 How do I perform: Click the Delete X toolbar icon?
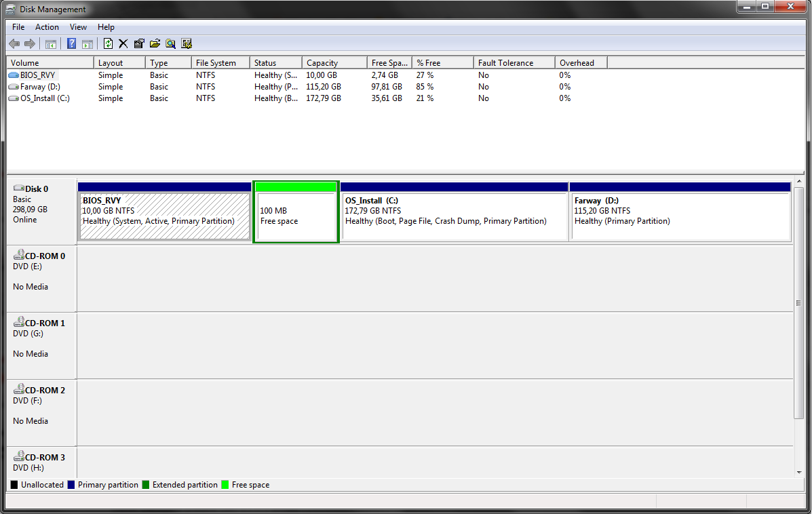pos(123,44)
